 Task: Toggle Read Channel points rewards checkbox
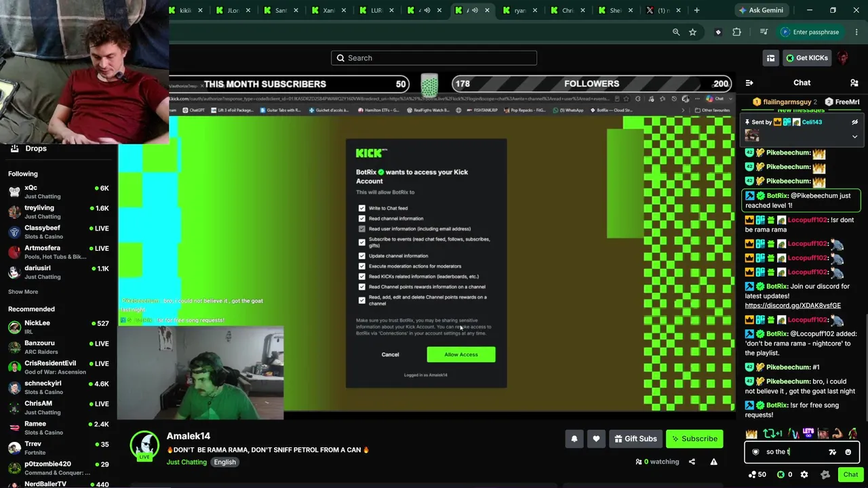tap(362, 287)
